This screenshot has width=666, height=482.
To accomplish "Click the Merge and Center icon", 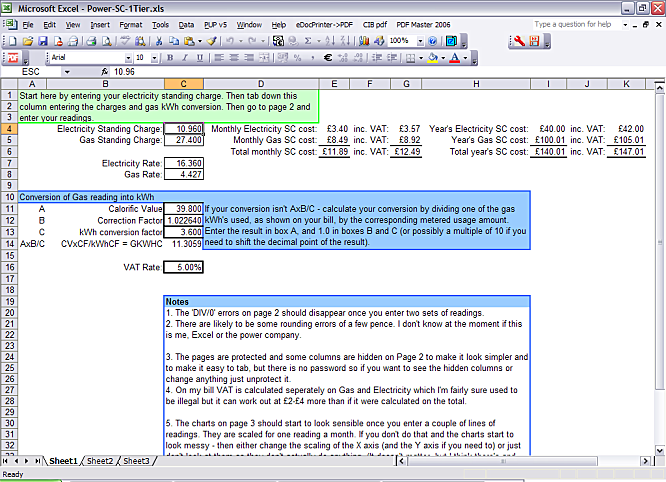I will [x=264, y=57].
